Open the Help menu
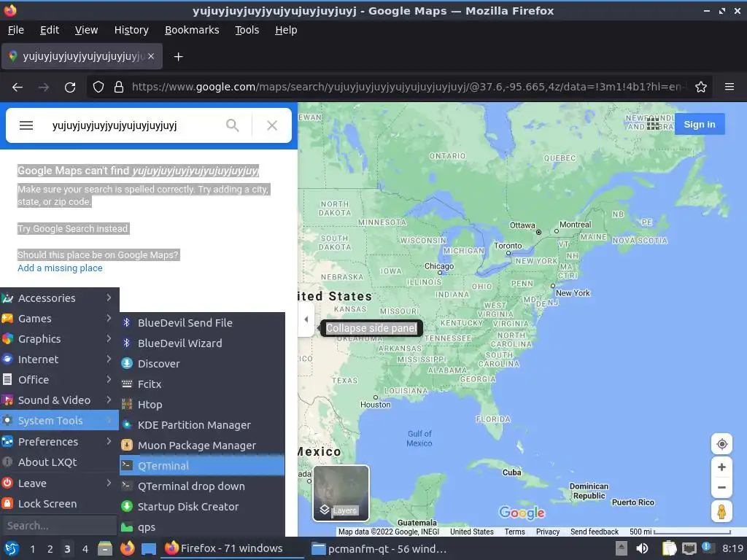This screenshot has width=747, height=560. [x=286, y=30]
